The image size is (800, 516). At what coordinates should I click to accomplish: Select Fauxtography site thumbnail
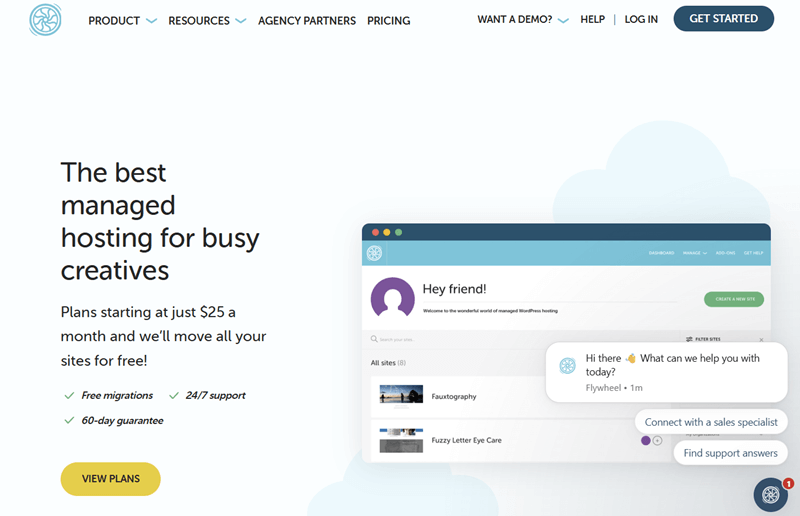coord(401,396)
